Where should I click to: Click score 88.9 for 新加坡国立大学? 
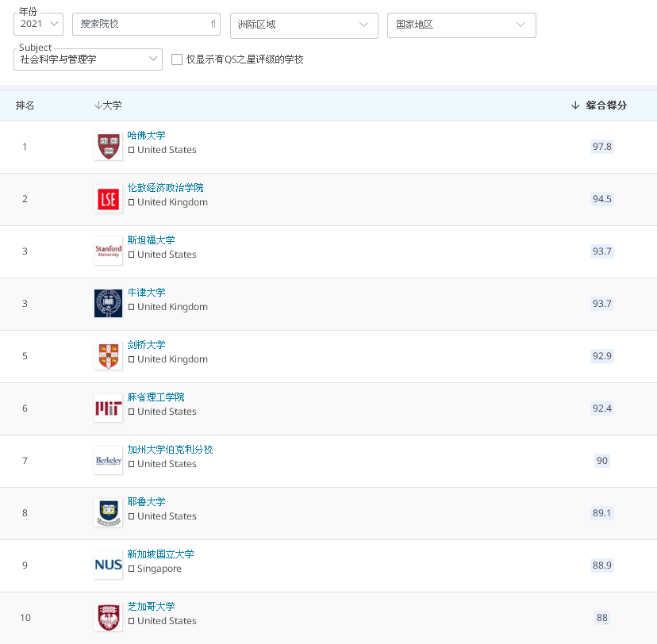pyautogui.click(x=601, y=565)
